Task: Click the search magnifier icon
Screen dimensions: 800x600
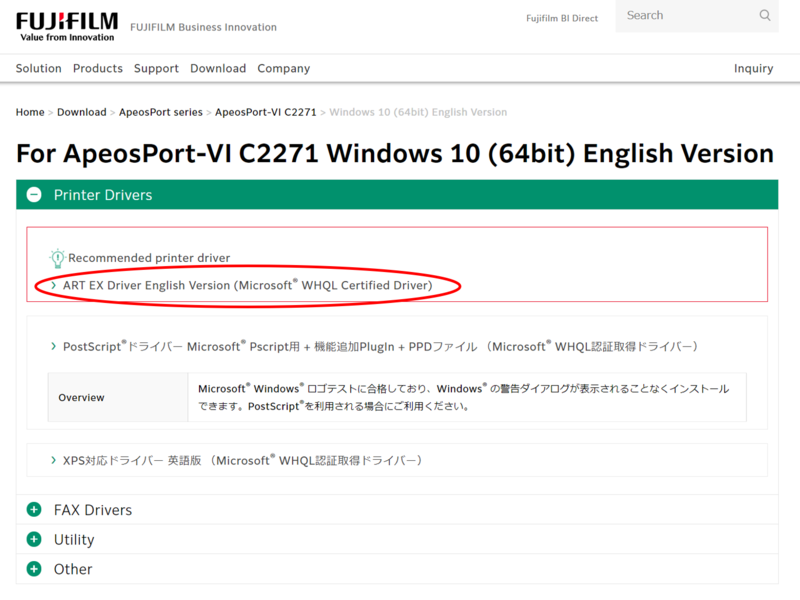Action: tap(765, 16)
